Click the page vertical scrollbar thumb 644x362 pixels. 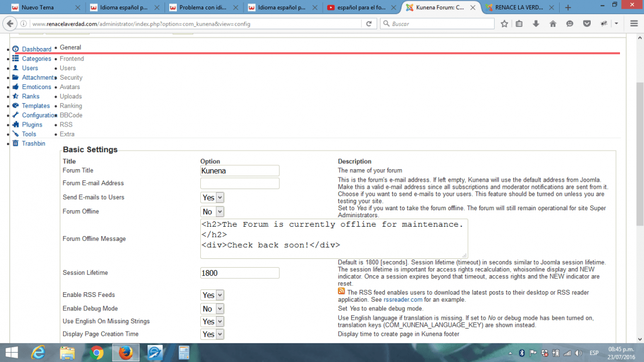[x=639, y=153]
